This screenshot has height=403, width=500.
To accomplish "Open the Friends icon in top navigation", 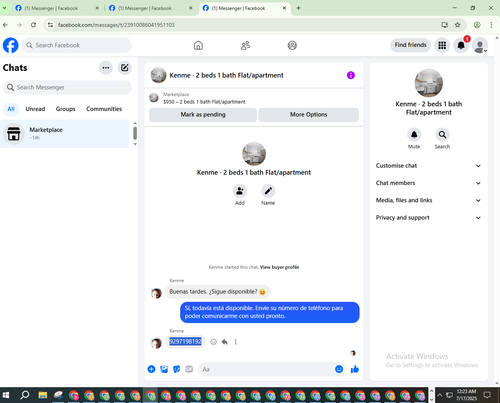I will pyautogui.click(x=245, y=45).
